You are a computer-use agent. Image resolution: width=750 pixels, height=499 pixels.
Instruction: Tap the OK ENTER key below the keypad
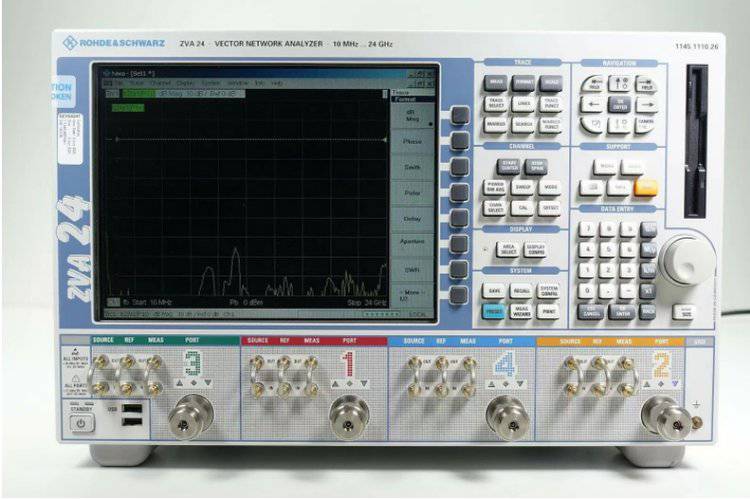point(622,312)
